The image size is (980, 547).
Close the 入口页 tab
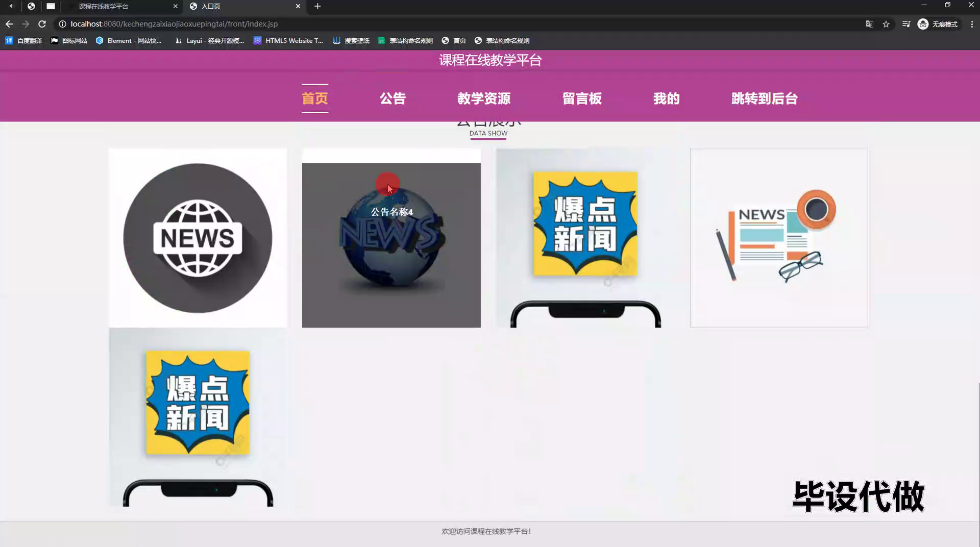(298, 6)
